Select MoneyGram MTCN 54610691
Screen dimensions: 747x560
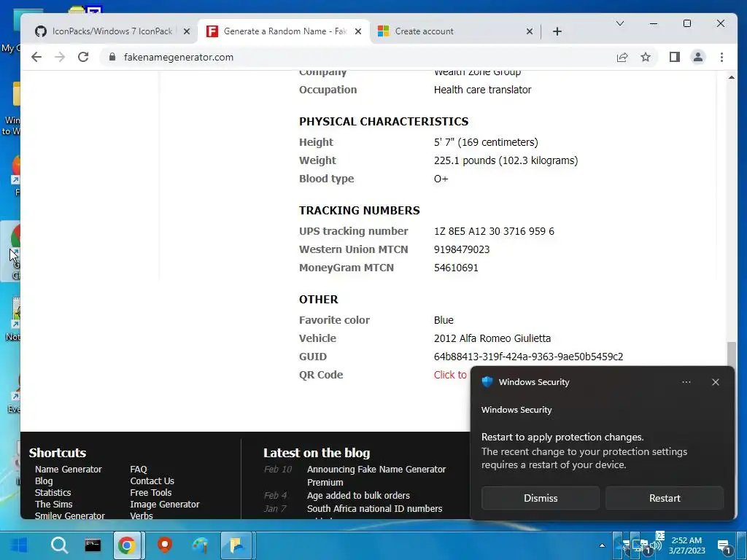[x=456, y=268]
